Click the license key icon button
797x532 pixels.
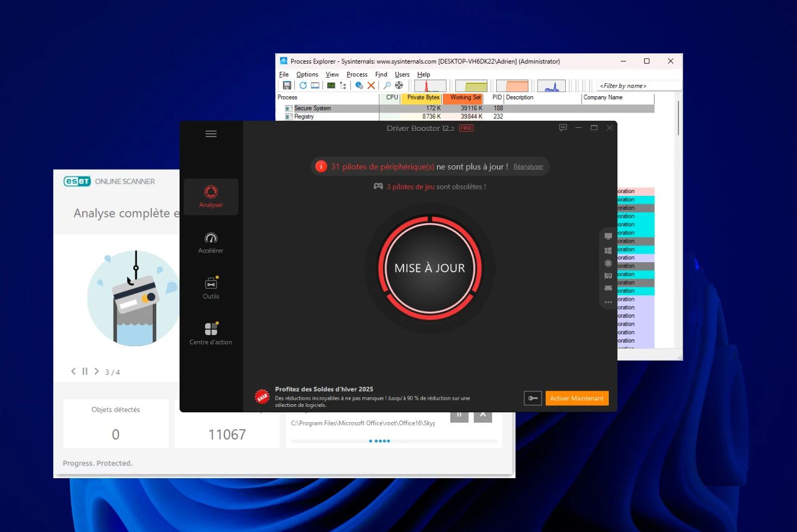pos(533,398)
